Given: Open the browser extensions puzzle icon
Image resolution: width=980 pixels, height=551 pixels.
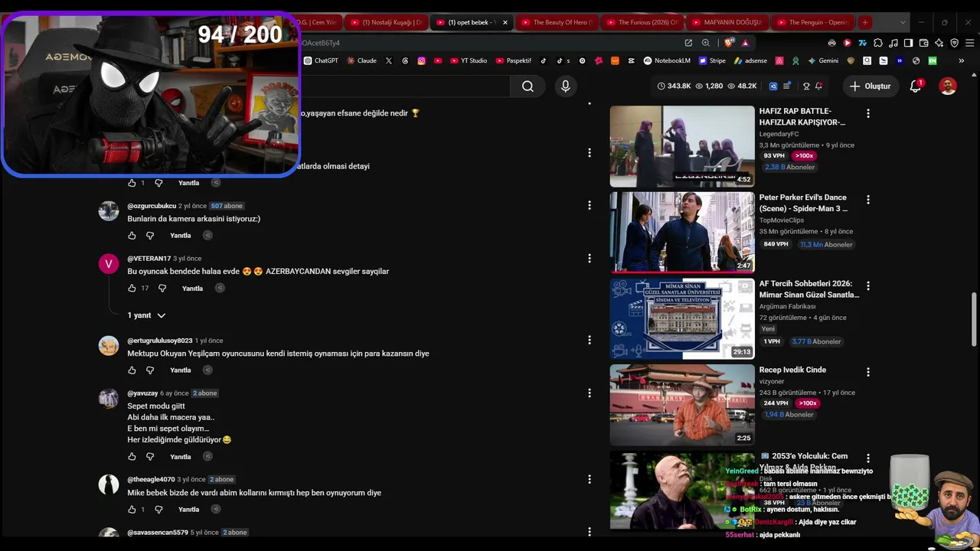Looking at the screenshot, I should point(878,43).
